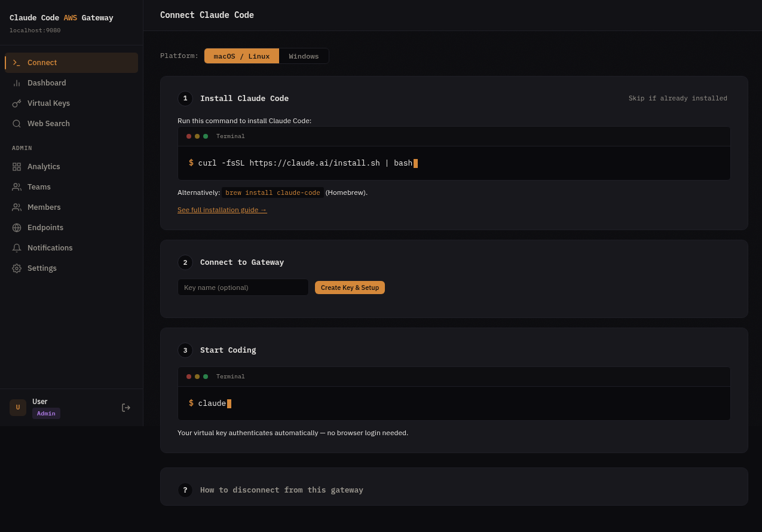Open Settings via gear icon
762x532 pixels.
(x=17, y=268)
